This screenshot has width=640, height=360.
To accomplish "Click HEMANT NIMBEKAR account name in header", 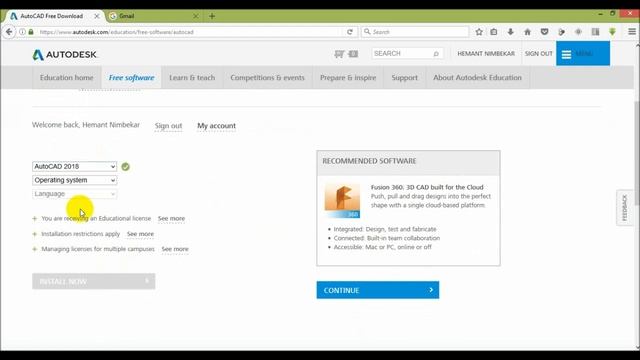I will pos(486,53).
